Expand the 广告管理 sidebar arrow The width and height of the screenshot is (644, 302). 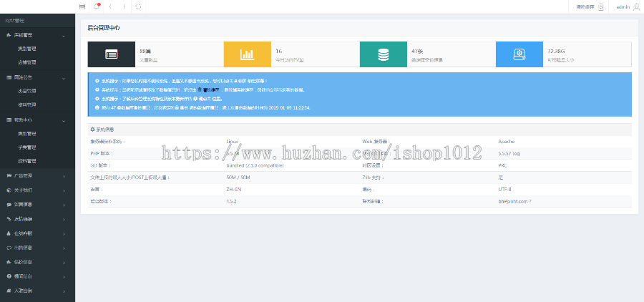[x=64, y=176]
